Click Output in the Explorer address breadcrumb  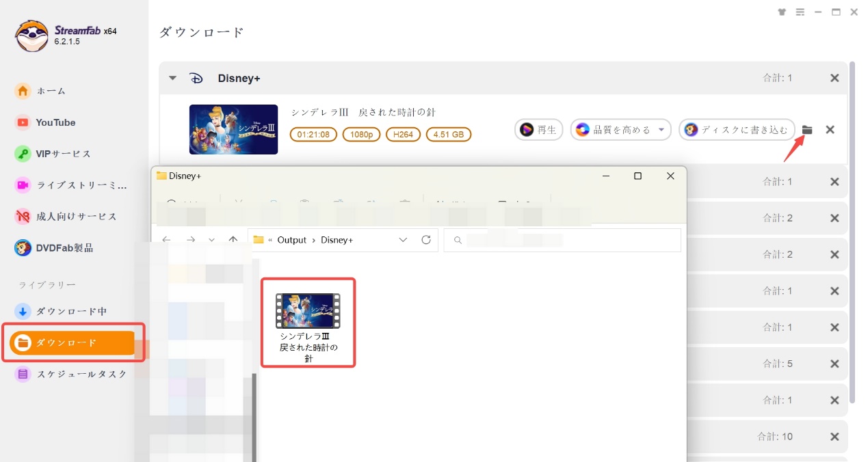coord(292,240)
